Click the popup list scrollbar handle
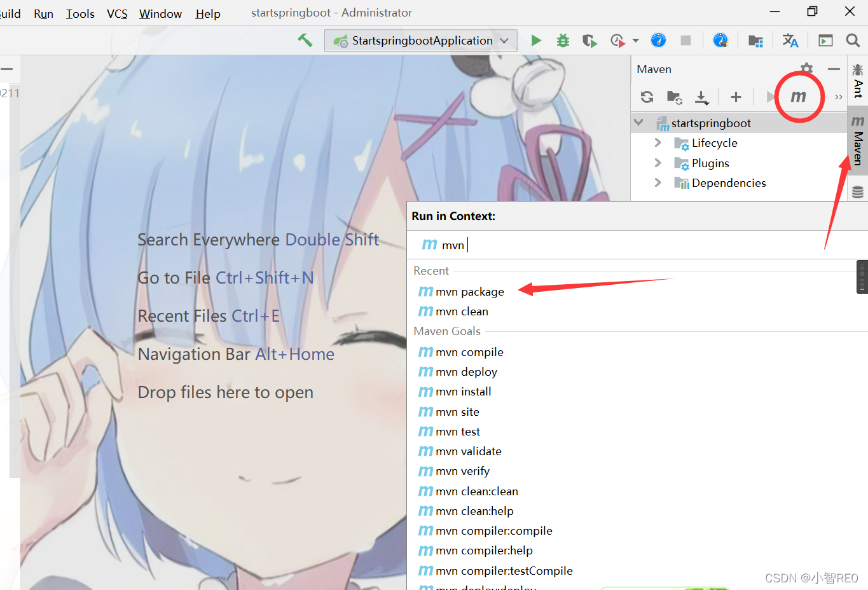 coord(862,277)
